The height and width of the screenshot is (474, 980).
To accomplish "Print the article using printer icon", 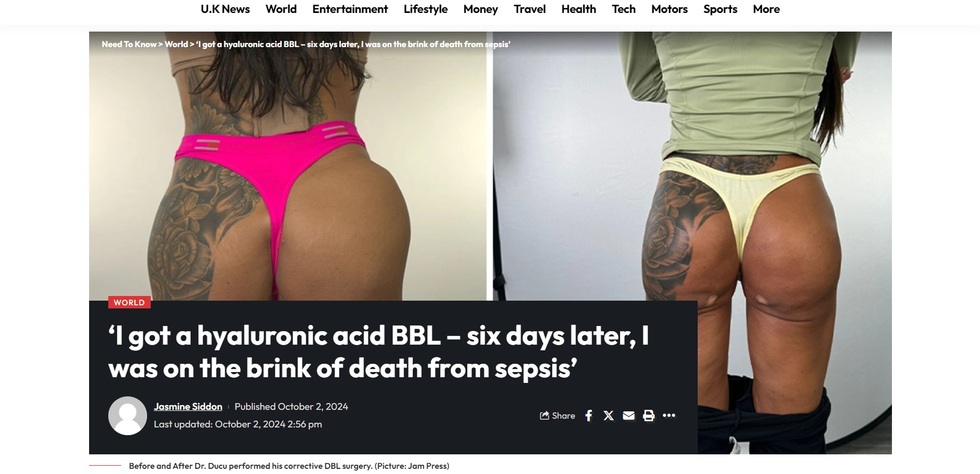I will click(648, 416).
